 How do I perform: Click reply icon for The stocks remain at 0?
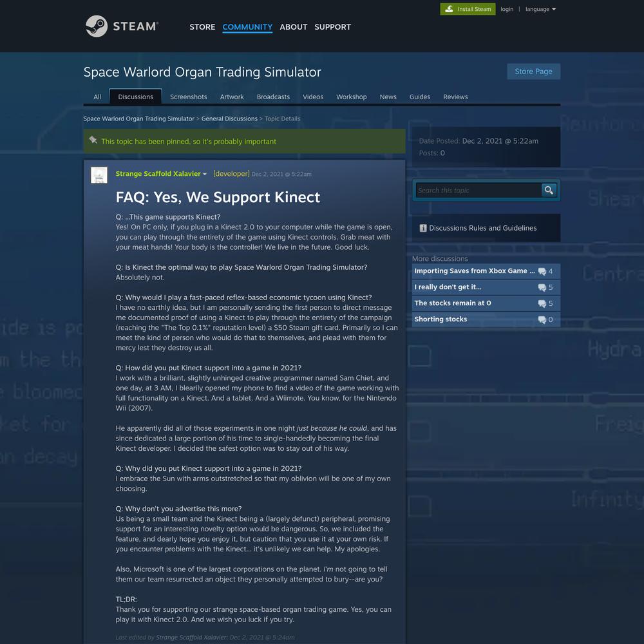pos(542,303)
